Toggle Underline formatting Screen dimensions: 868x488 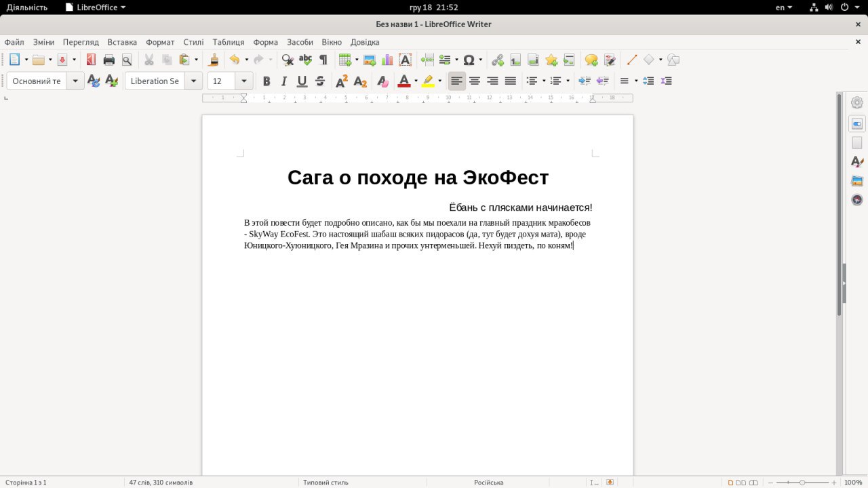(x=302, y=81)
